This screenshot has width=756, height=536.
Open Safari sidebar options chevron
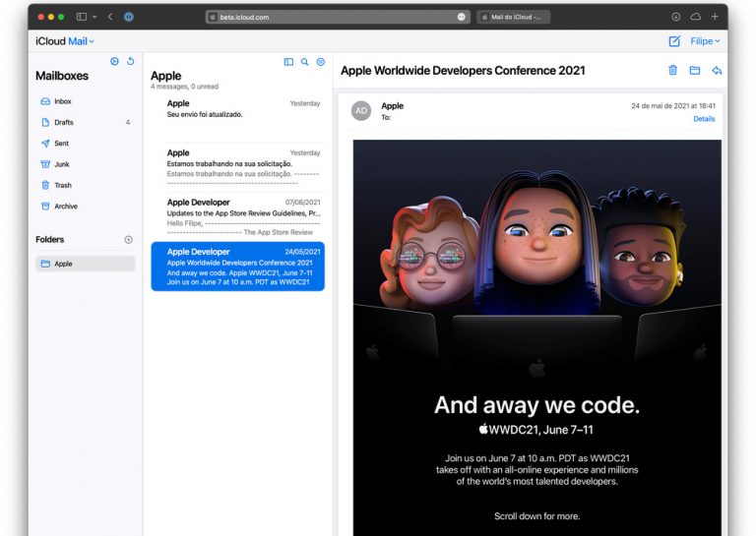pyautogui.click(x=94, y=17)
